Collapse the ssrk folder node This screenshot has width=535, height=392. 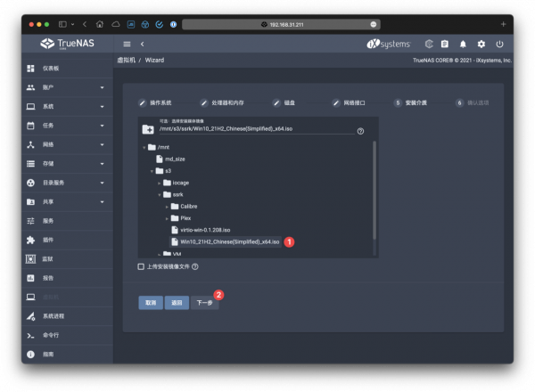160,195
